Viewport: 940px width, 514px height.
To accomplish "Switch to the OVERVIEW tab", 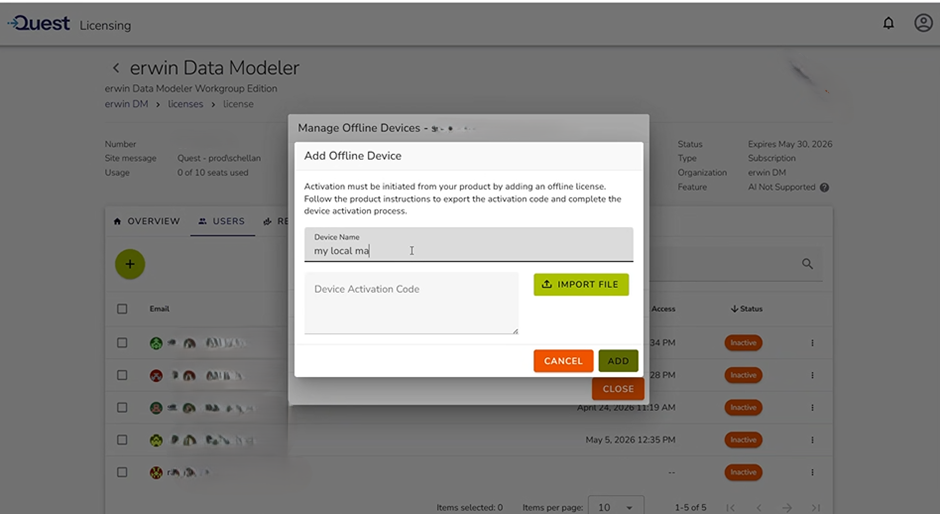I will 147,221.
